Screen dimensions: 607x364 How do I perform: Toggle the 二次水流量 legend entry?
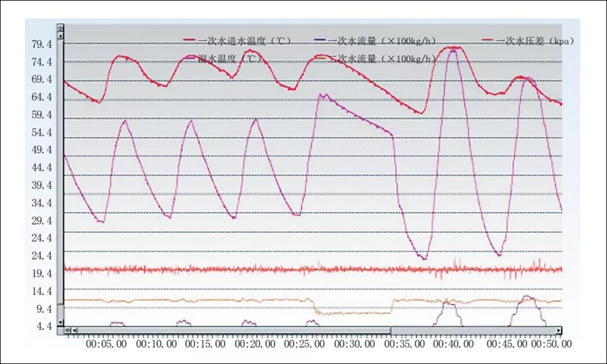[384, 59]
